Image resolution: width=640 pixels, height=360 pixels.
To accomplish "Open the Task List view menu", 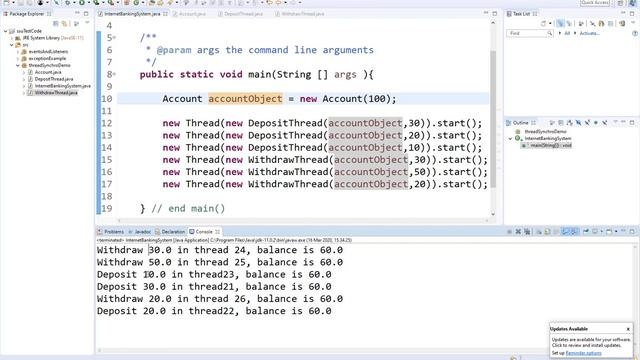I will 633,22.
